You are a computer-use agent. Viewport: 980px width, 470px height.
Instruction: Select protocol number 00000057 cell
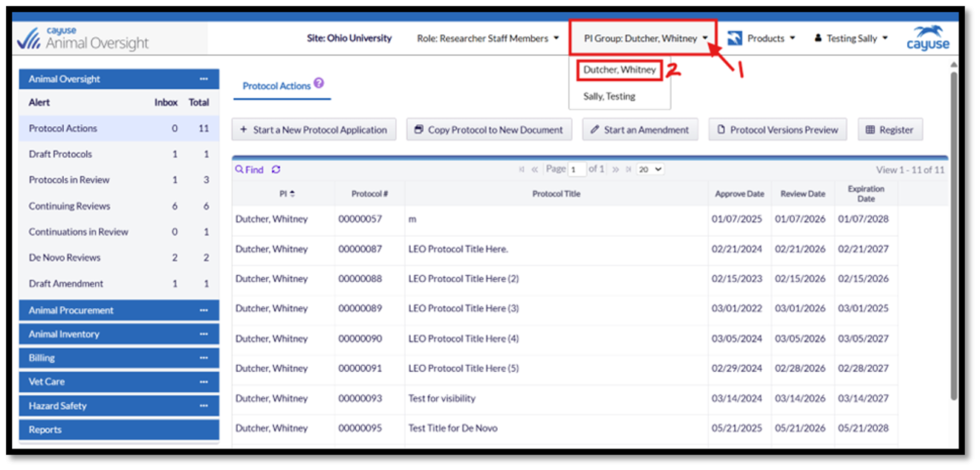pyautogui.click(x=369, y=219)
